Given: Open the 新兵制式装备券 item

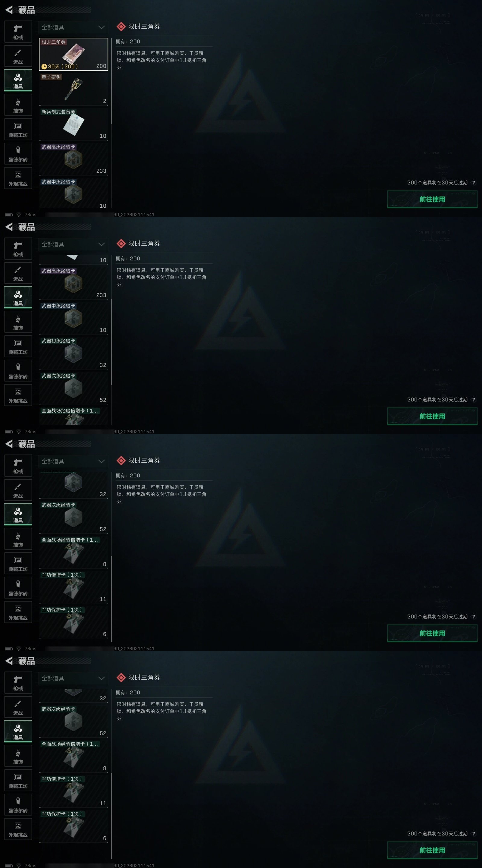Looking at the screenshot, I should tap(74, 124).
